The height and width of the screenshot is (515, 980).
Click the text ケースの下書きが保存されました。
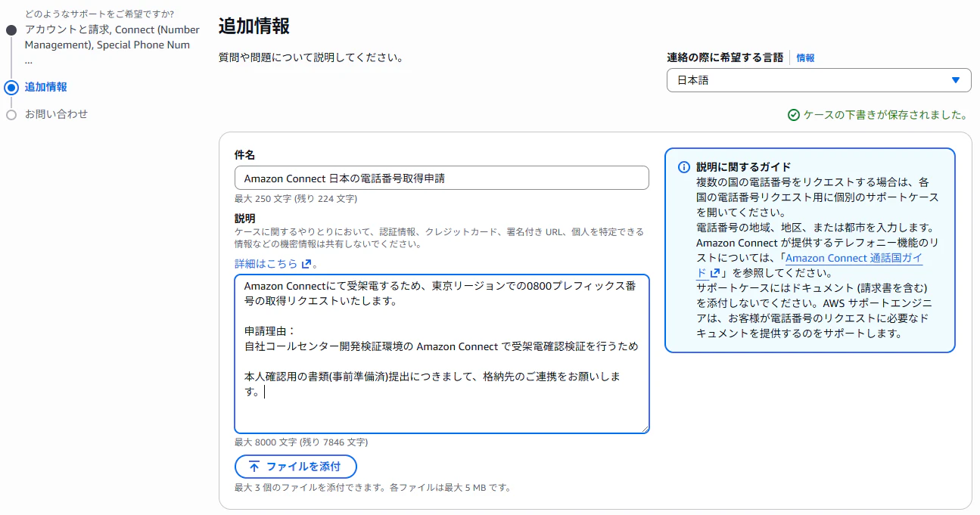click(885, 115)
